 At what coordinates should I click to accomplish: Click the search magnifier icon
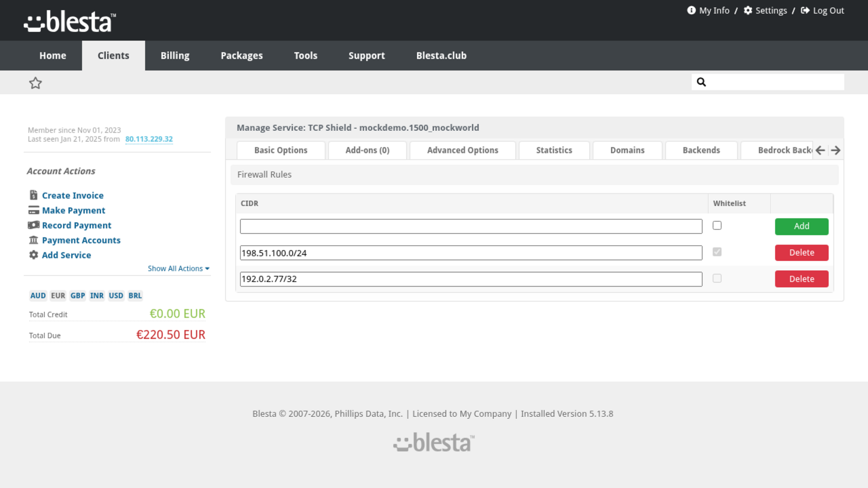pos(701,82)
